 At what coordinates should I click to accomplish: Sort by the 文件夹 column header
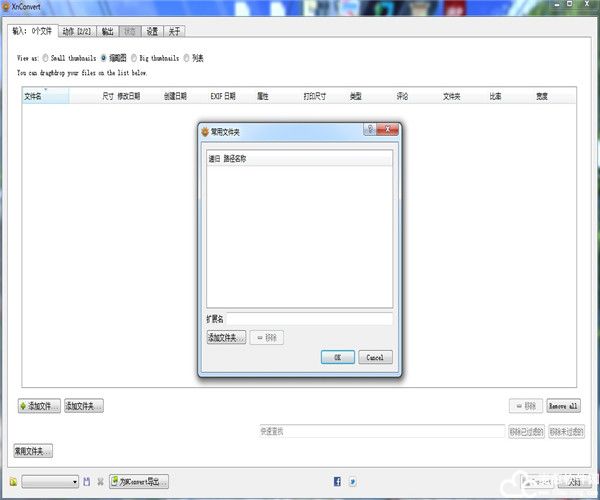point(452,96)
